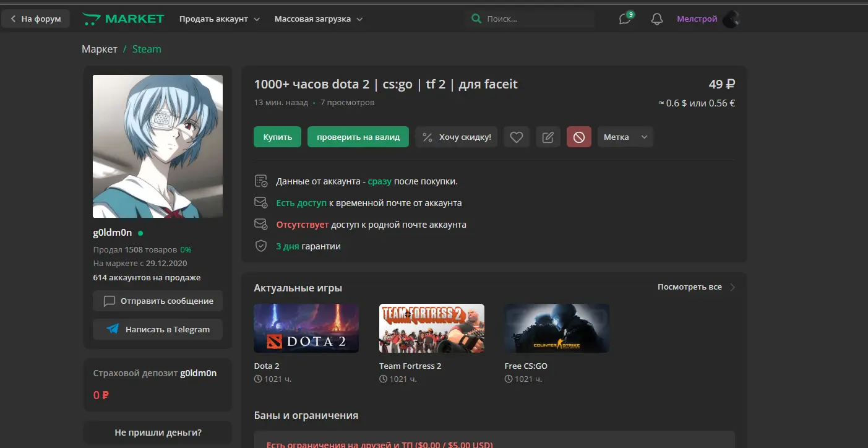Screen dimensions: 868x448
Task: Click the Посмотреть все link
Action: [x=690, y=287]
